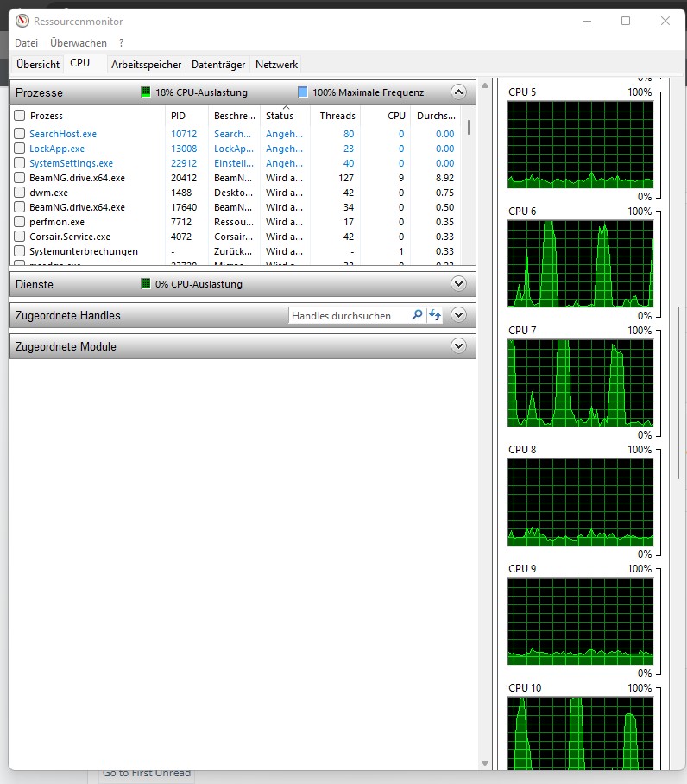Image resolution: width=687 pixels, height=784 pixels.
Task: Sort by the Prozess column header
Action: (95, 116)
